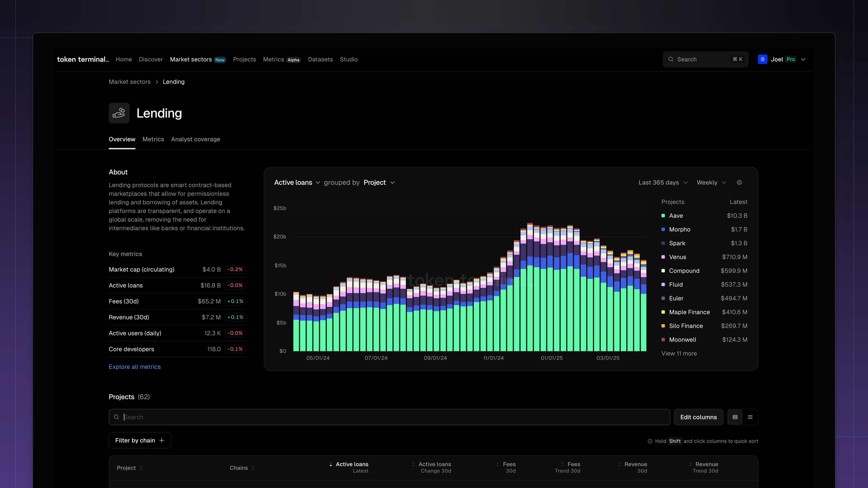Click Fees (30d) metric row
The width and height of the screenshot is (868, 488).
point(178,301)
